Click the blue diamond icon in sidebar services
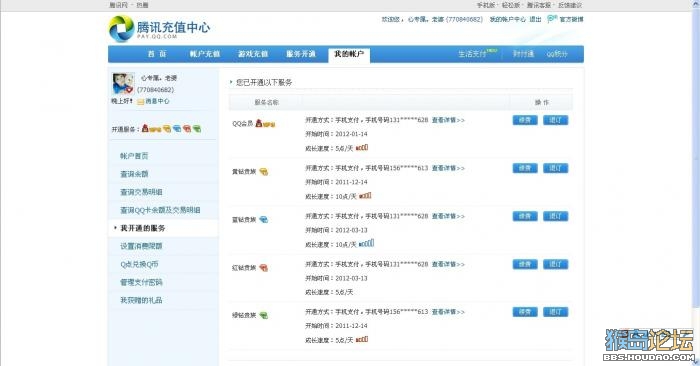Viewport: 700px width, 366px height. pyautogui.click(x=177, y=129)
